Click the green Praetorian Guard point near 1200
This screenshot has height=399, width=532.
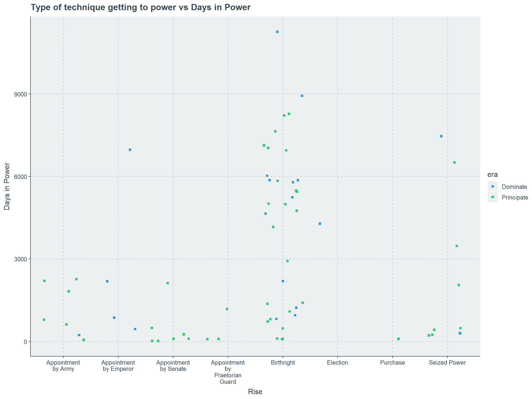[227, 309]
